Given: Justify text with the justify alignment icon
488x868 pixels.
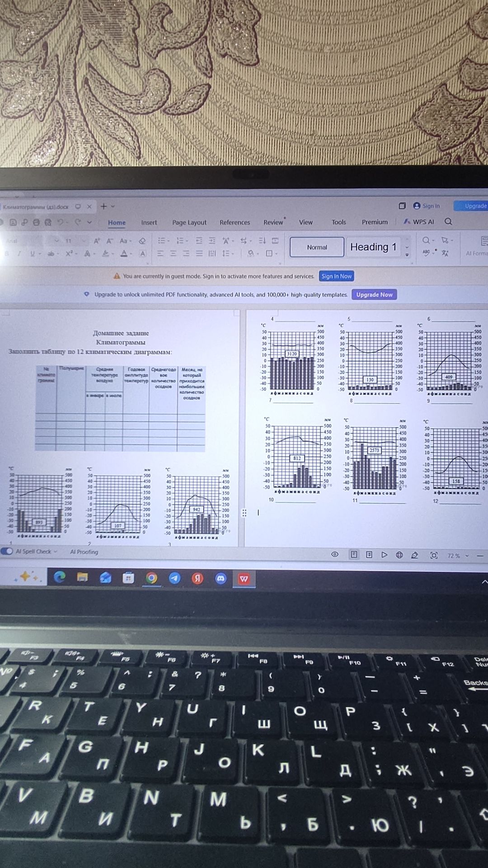Looking at the screenshot, I should click(x=199, y=254).
